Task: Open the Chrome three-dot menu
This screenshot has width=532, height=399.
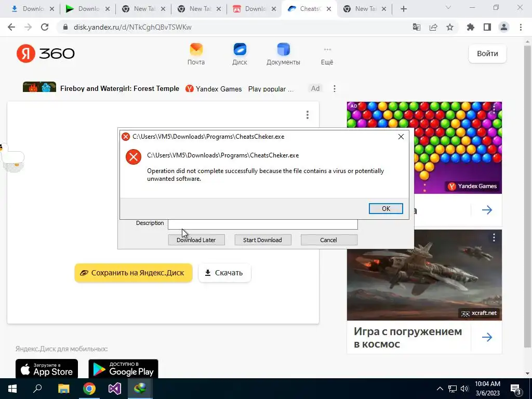Action: tap(521, 27)
